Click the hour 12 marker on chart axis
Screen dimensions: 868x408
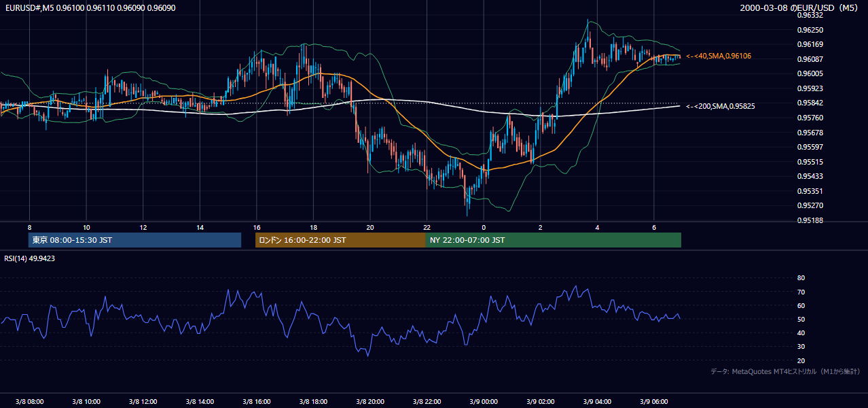[x=143, y=227]
